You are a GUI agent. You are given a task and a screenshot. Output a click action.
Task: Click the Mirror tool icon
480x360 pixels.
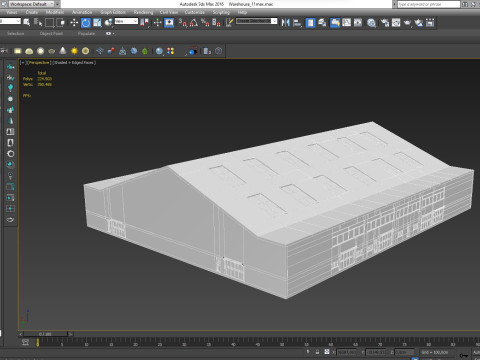point(286,23)
